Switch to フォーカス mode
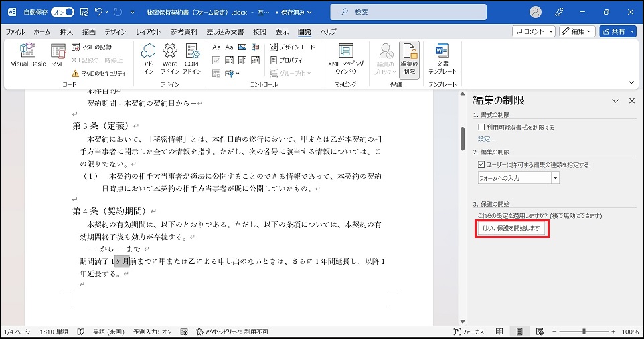644x339 pixels. click(x=469, y=332)
